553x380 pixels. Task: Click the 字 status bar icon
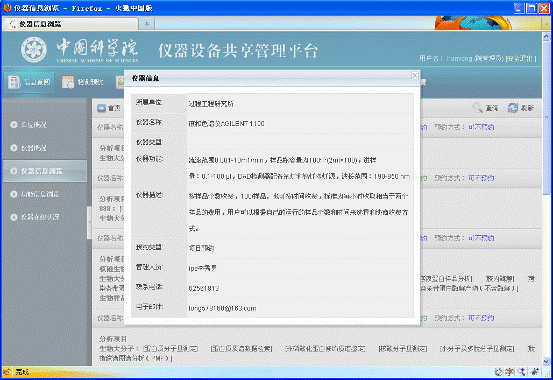tap(509, 372)
